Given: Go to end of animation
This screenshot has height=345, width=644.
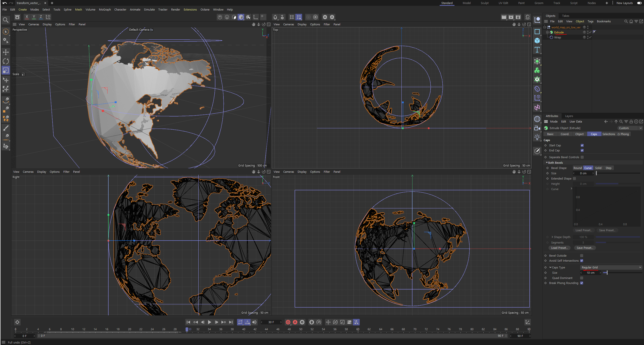Looking at the screenshot, I should [x=231, y=322].
